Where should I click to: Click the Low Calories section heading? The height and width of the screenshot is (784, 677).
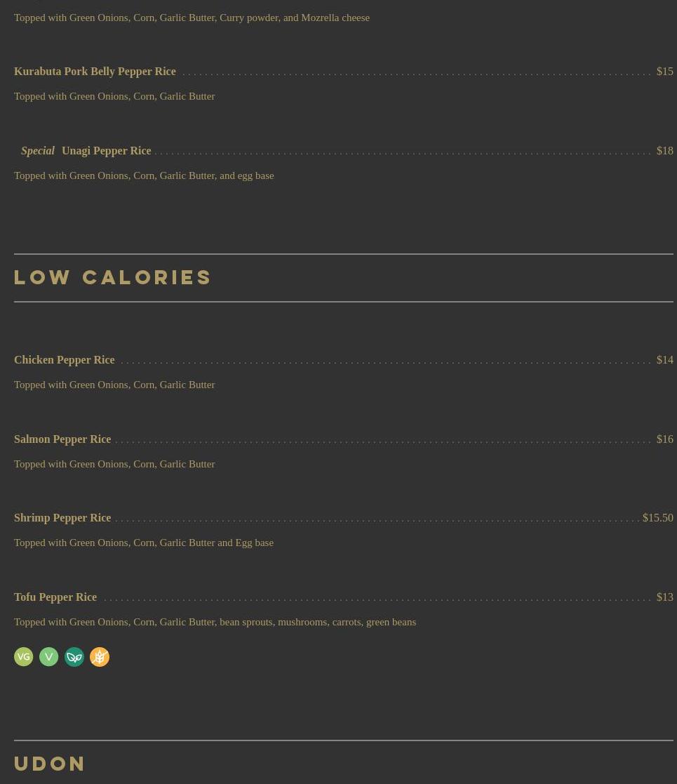click(x=113, y=277)
